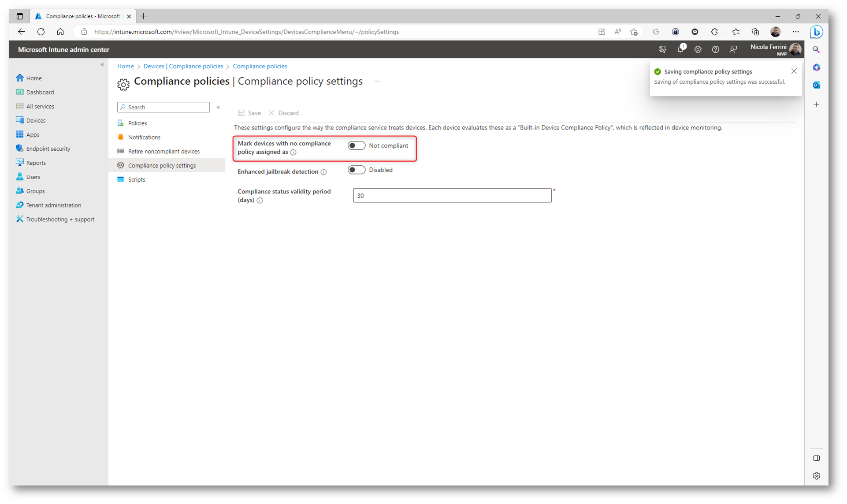Collapse the left navigation sidebar
847x504 pixels.
[102, 65]
